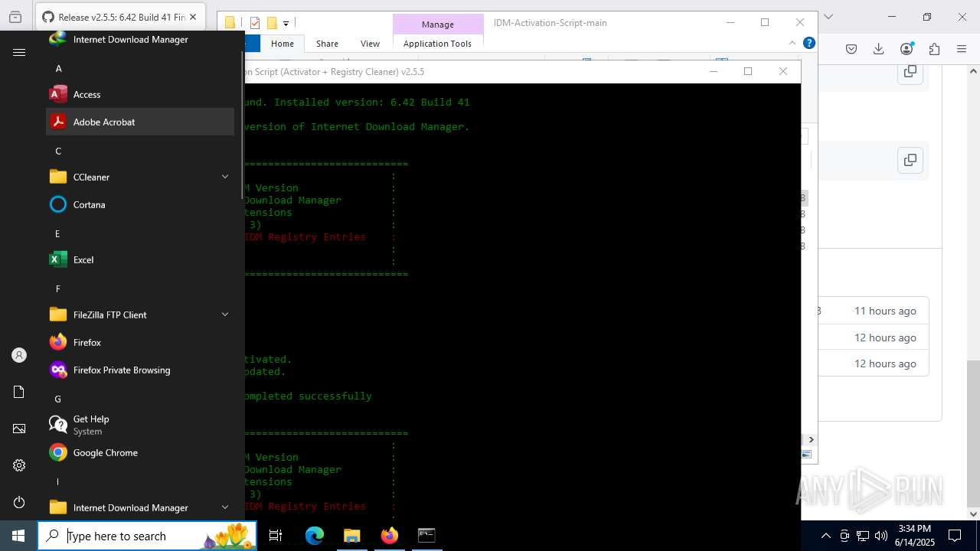The width and height of the screenshot is (980, 551).
Task: Open Microsoft Edge from the taskbar
Action: coord(315,536)
